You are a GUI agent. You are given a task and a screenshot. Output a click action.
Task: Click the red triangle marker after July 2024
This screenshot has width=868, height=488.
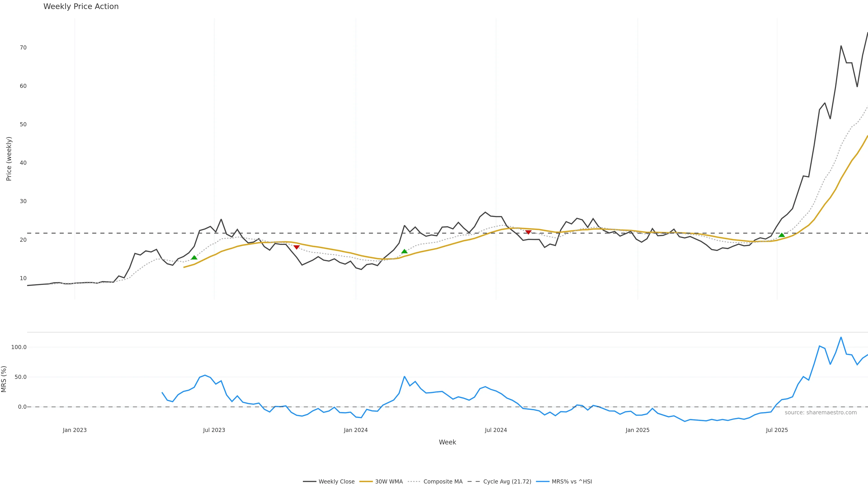point(528,232)
